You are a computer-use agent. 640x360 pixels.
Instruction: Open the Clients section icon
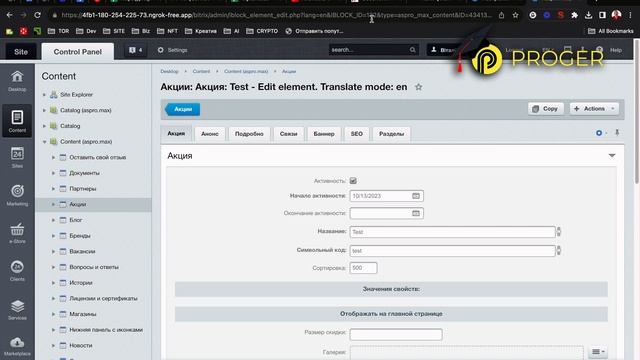click(17, 271)
